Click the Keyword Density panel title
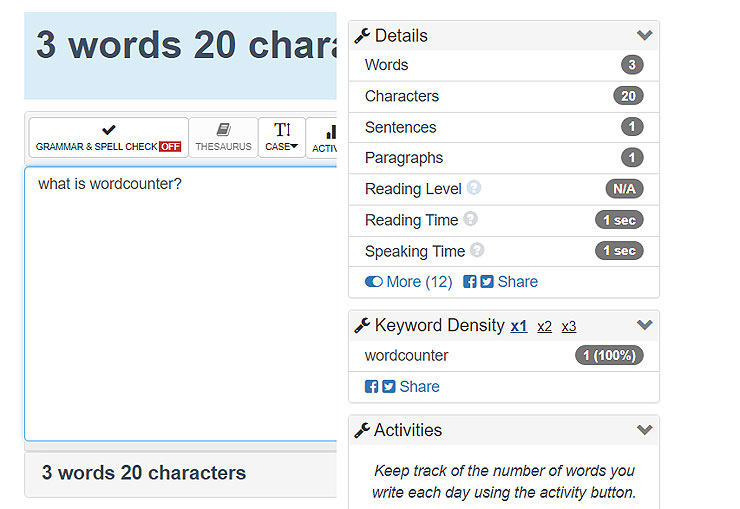 point(439,325)
